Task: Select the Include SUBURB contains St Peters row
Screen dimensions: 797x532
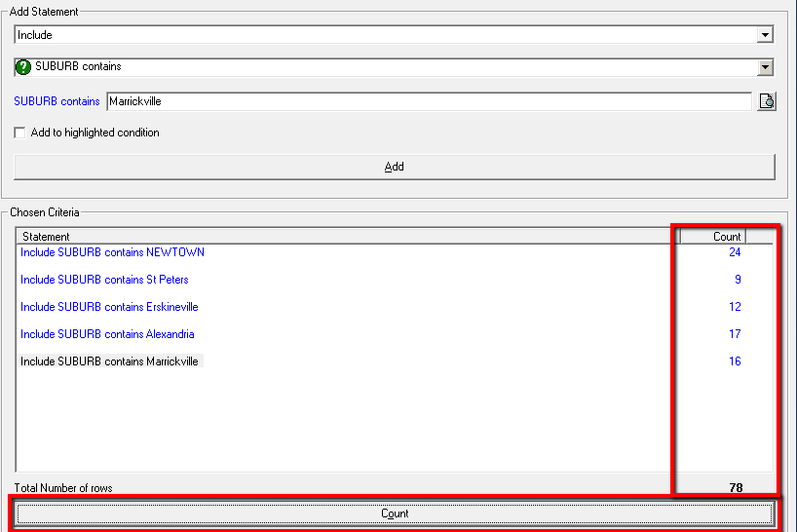Action: [104, 280]
